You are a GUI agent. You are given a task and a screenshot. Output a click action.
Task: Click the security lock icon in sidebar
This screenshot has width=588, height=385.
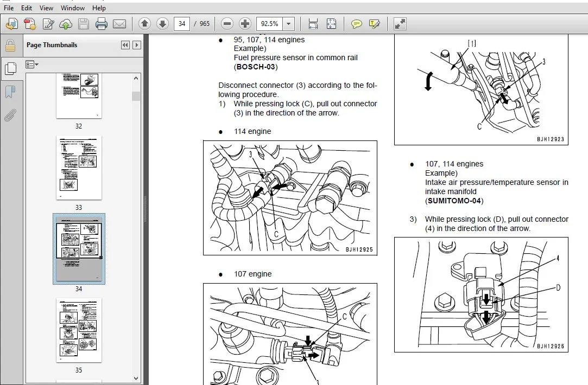tap(10, 46)
